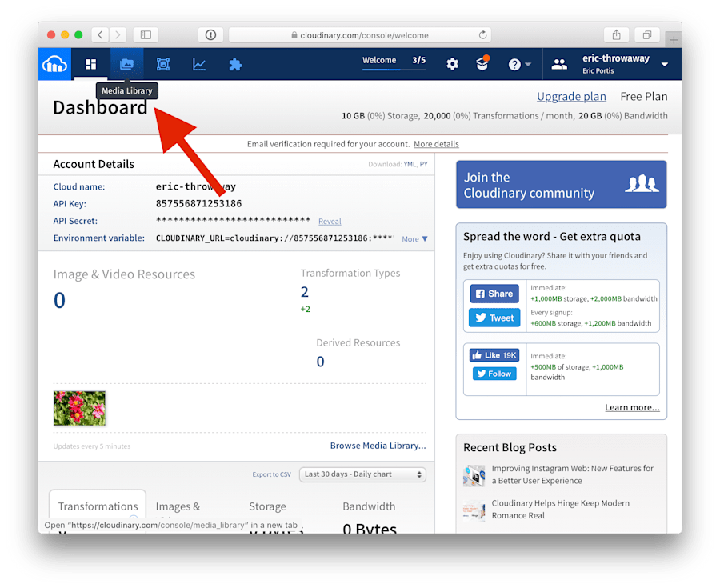Click the Safari share icon
720x588 pixels.
pos(616,35)
